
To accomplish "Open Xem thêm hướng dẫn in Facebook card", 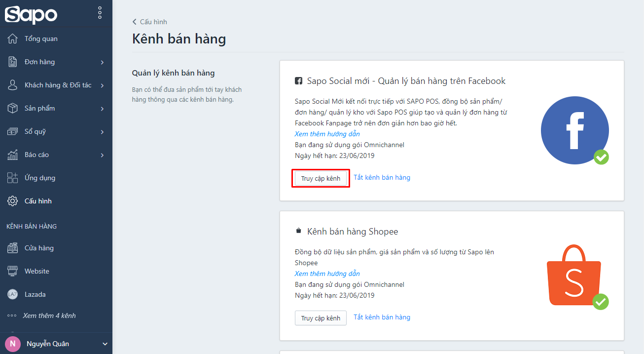I will pyautogui.click(x=327, y=134).
